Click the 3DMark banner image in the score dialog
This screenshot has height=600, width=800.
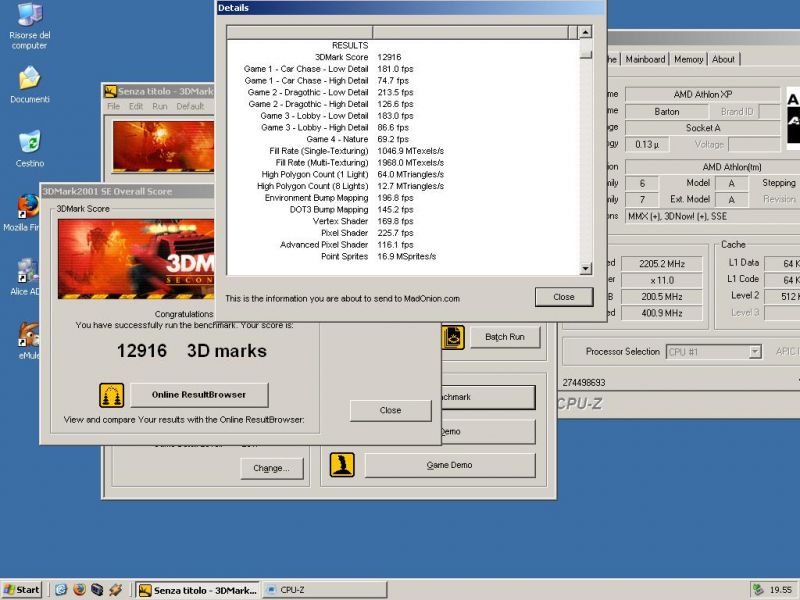coord(136,259)
